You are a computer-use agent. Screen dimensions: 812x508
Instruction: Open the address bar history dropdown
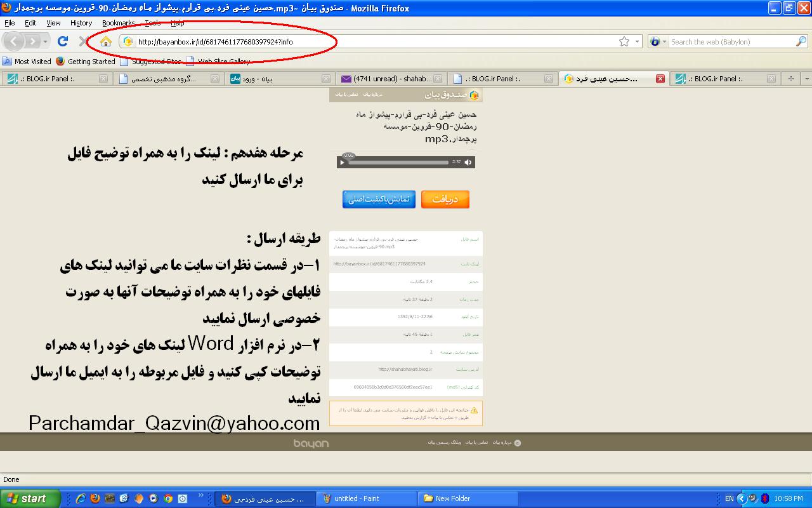(x=636, y=41)
